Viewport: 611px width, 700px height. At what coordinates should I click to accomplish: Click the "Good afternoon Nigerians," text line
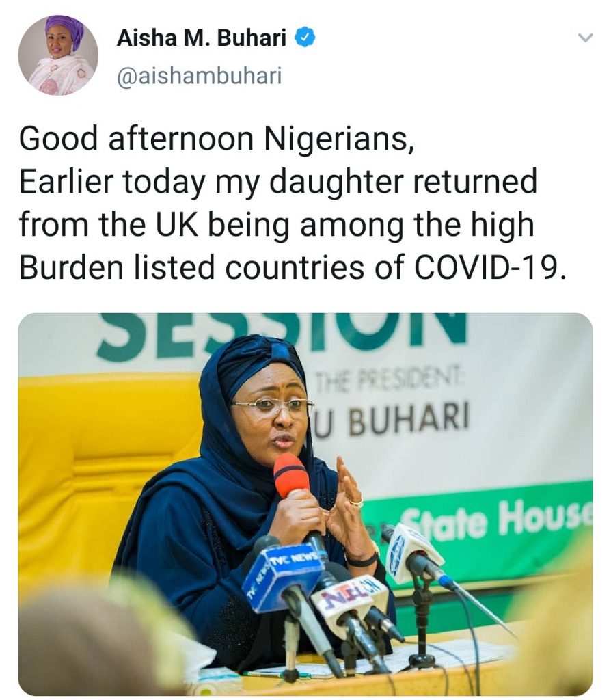(x=216, y=139)
